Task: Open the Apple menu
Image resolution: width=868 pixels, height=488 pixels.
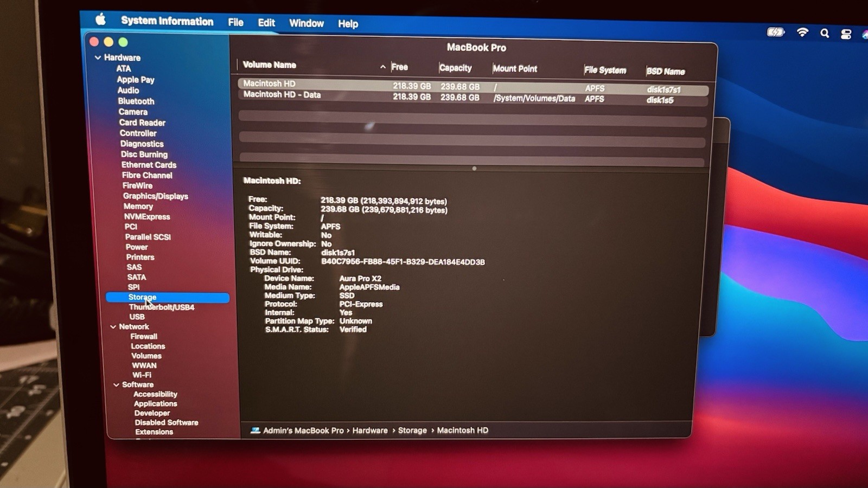Action: click(100, 20)
